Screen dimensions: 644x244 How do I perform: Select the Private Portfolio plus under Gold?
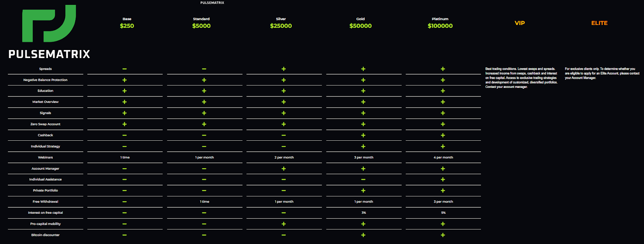(363, 190)
